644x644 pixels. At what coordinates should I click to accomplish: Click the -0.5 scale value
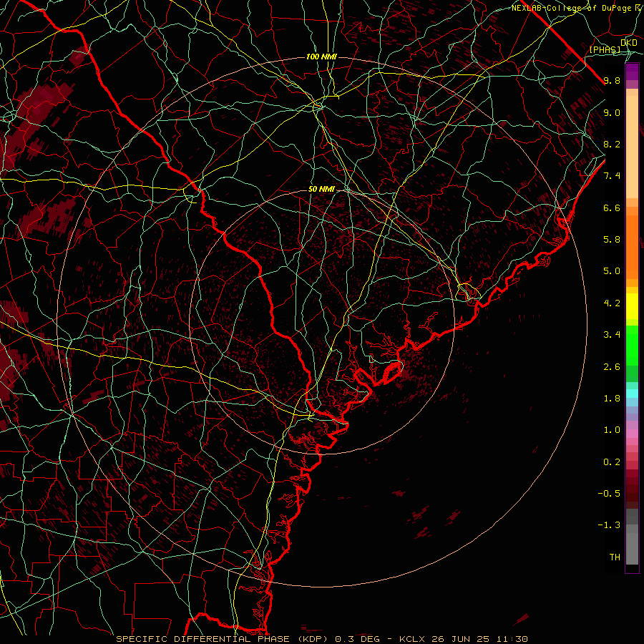tap(609, 493)
